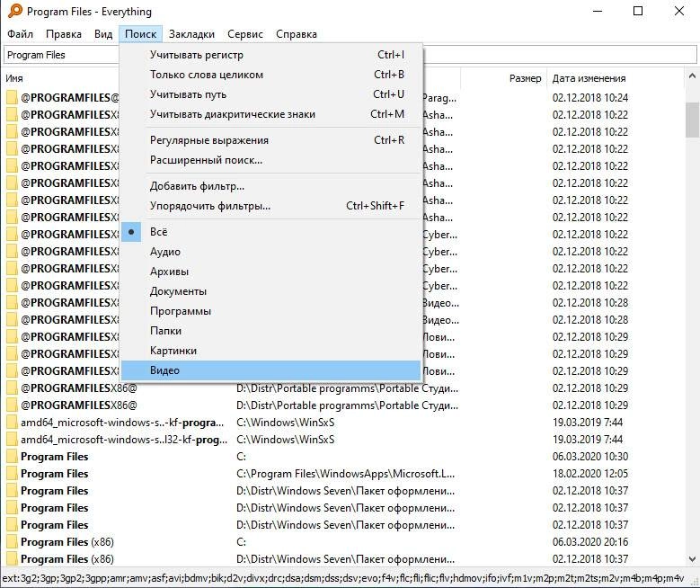Image resolution: width=700 pixels, height=588 pixels.
Task: Toggle Учитывать путь option
Action: click(271, 94)
